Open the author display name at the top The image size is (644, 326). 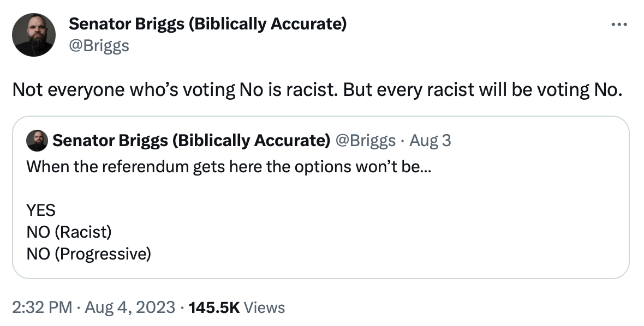click(x=207, y=25)
